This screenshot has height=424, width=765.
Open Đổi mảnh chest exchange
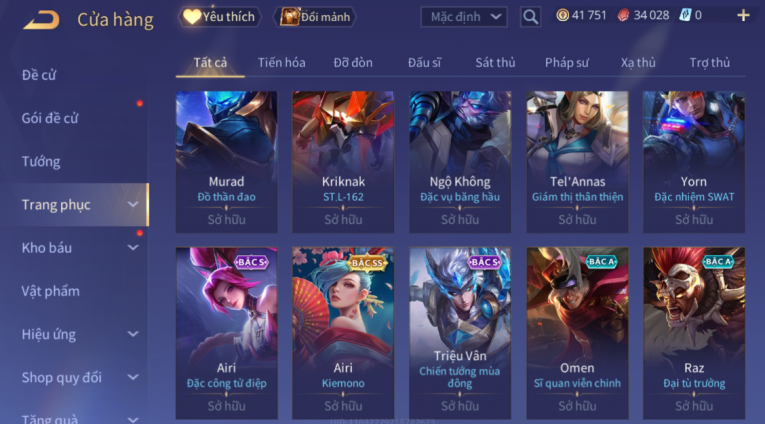[315, 17]
